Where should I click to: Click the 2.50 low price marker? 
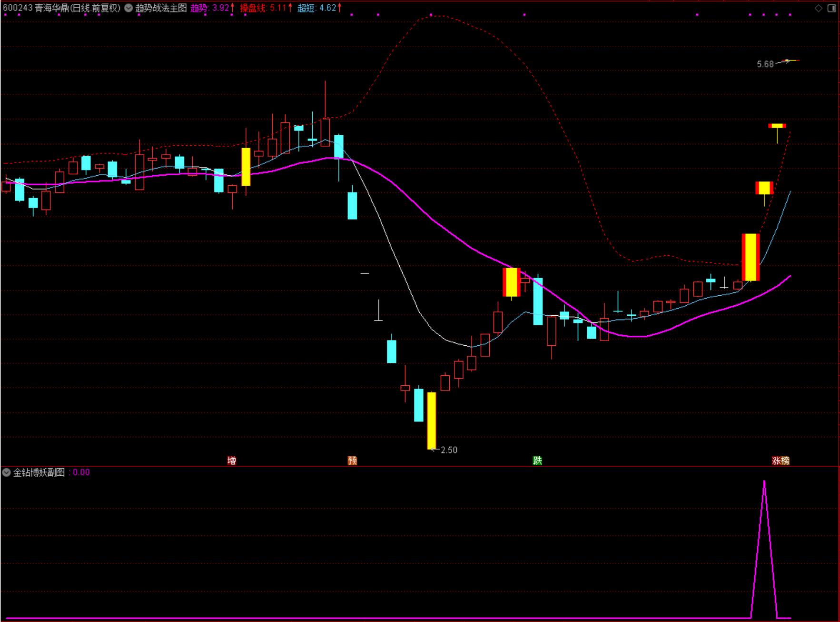coord(449,450)
